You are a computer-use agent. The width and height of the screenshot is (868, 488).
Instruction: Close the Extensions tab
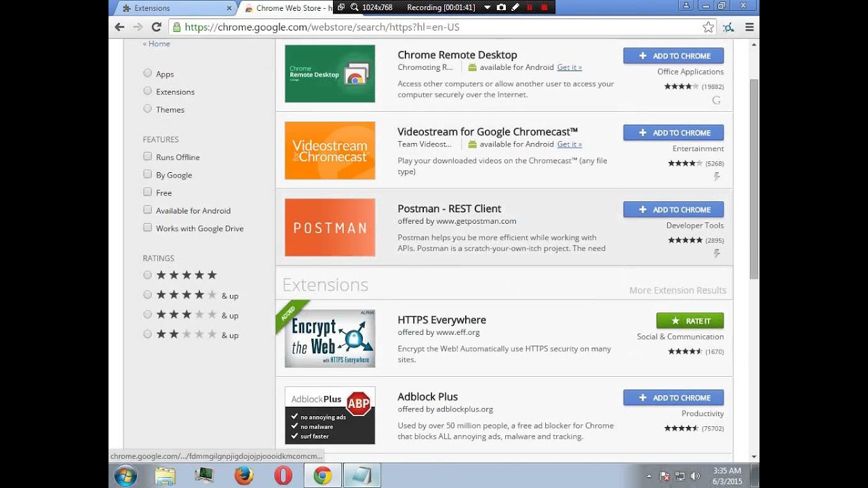(x=229, y=8)
